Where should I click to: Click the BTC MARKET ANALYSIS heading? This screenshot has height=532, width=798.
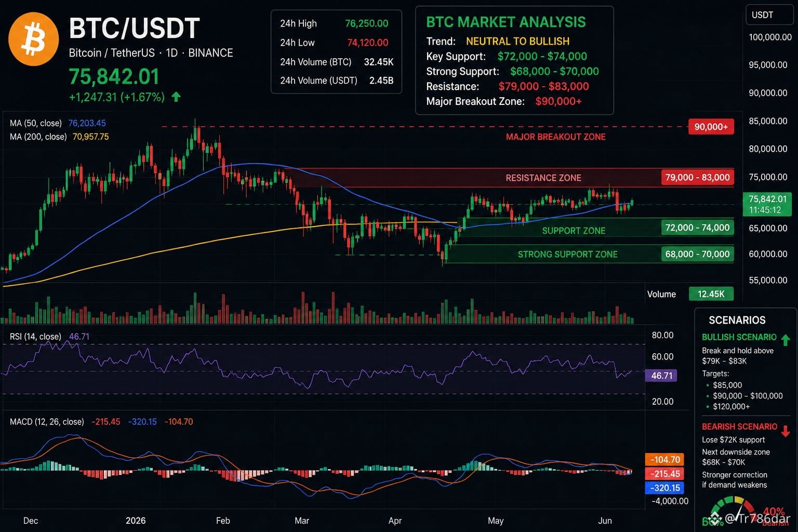click(x=506, y=22)
